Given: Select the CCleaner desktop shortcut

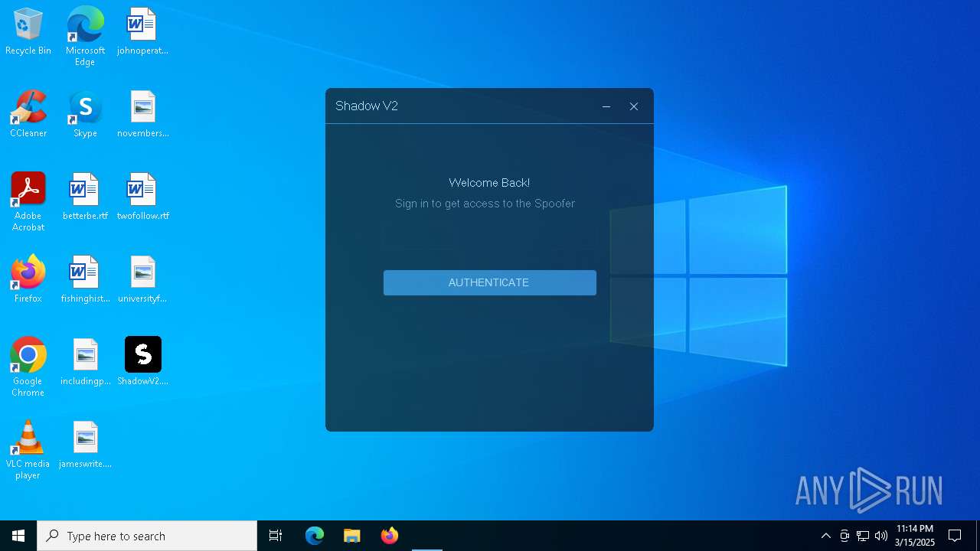Looking at the screenshot, I should pyautogui.click(x=28, y=115).
